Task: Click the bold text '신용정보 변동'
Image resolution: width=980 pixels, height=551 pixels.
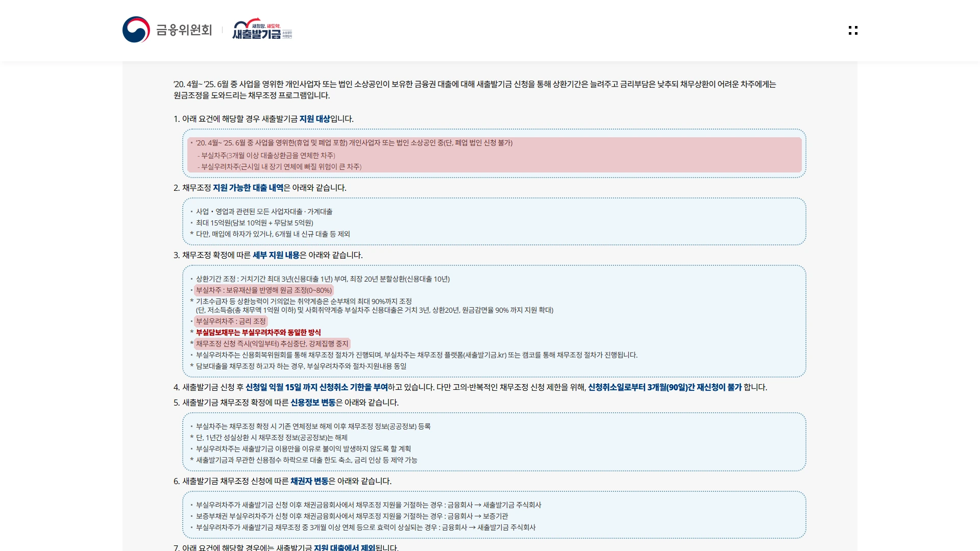Action: tap(313, 403)
